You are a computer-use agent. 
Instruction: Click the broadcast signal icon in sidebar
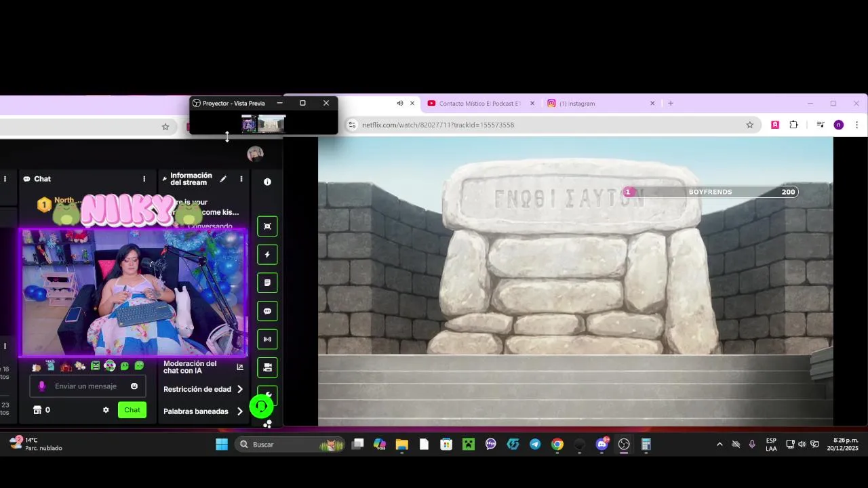(x=267, y=339)
